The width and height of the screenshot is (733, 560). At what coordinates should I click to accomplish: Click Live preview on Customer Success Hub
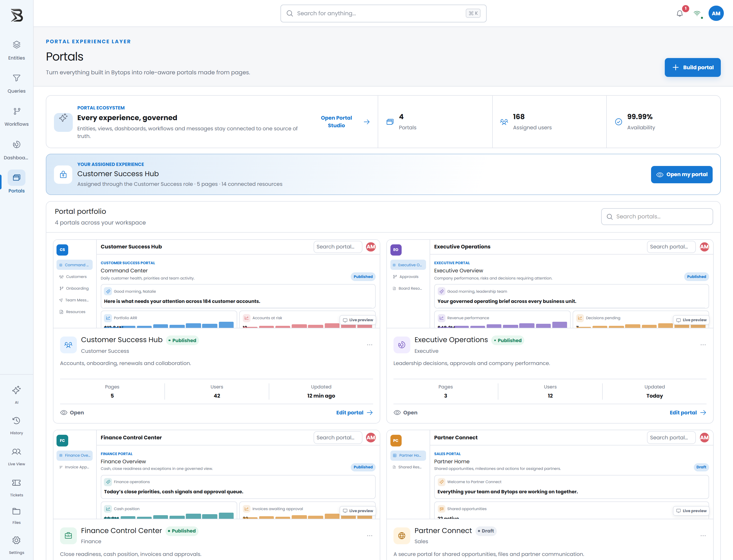click(358, 320)
